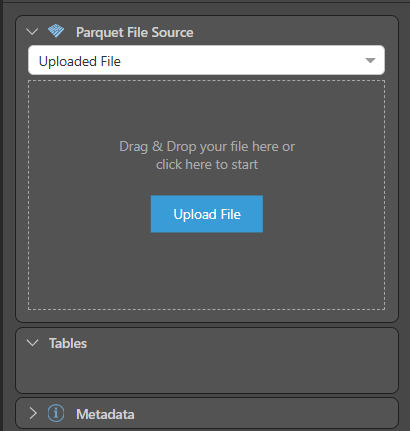The width and height of the screenshot is (410, 431).
Task: Click empty drop zone below Upload File button
Action: tap(207, 270)
